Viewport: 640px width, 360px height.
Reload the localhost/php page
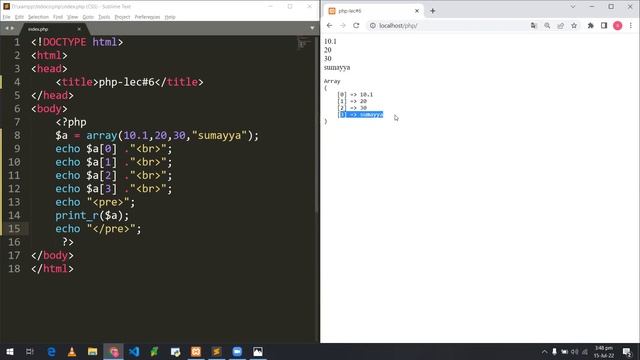356,25
